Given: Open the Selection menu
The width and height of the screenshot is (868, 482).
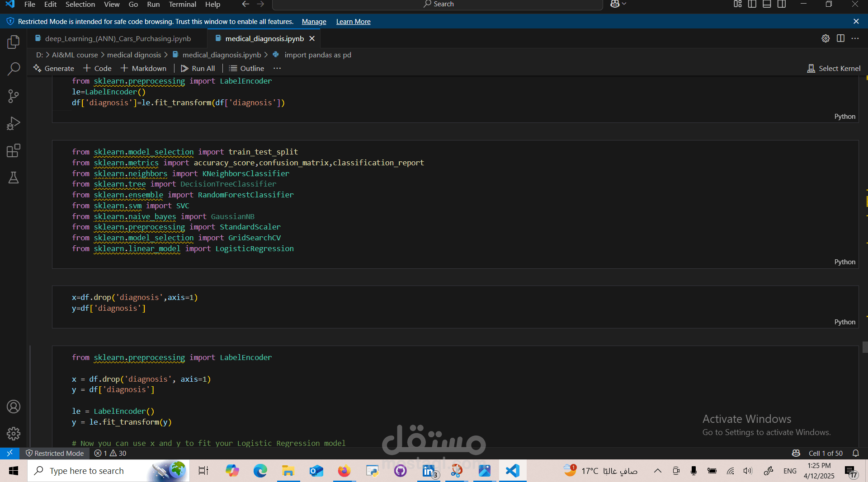Looking at the screenshot, I should (x=80, y=4).
